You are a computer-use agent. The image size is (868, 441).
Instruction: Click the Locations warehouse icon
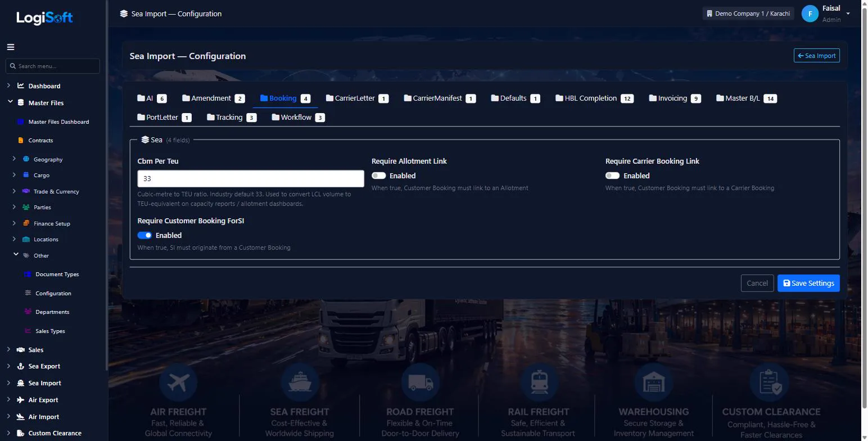[x=26, y=239]
